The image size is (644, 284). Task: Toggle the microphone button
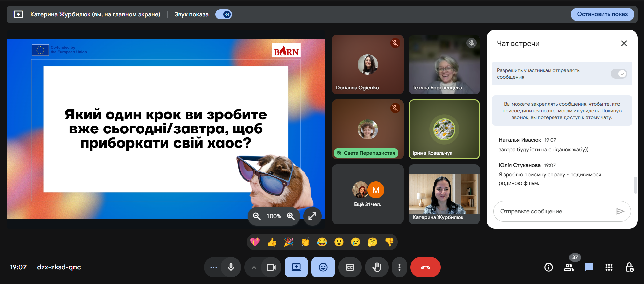tap(231, 267)
